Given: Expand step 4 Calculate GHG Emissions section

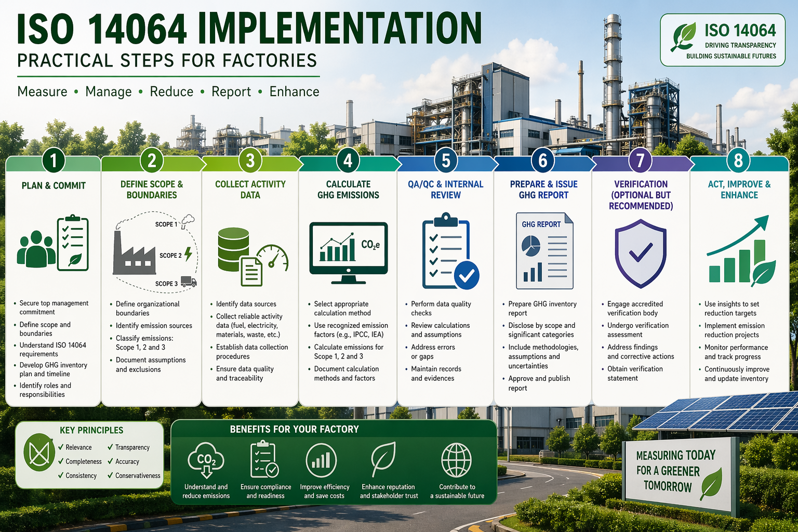Looking at the screenshot, I should [348, 190].
